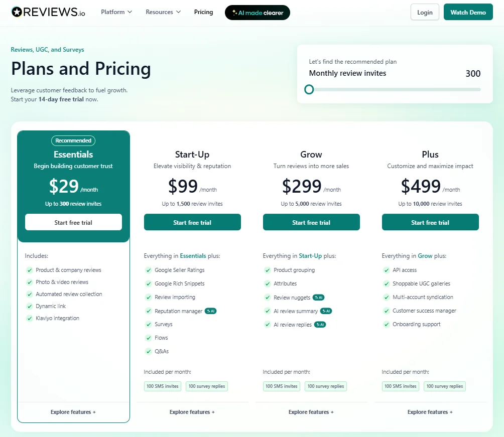Select the Pricing menu item
The height and width of the screenshot is (437, 504).
coord(203,12)
